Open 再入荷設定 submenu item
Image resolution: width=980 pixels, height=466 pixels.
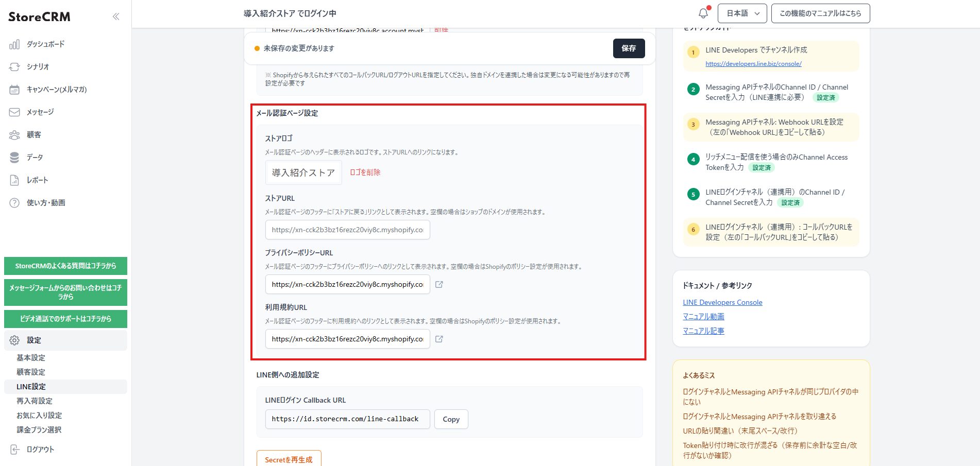pyautogui.click(x=35, y=401)
